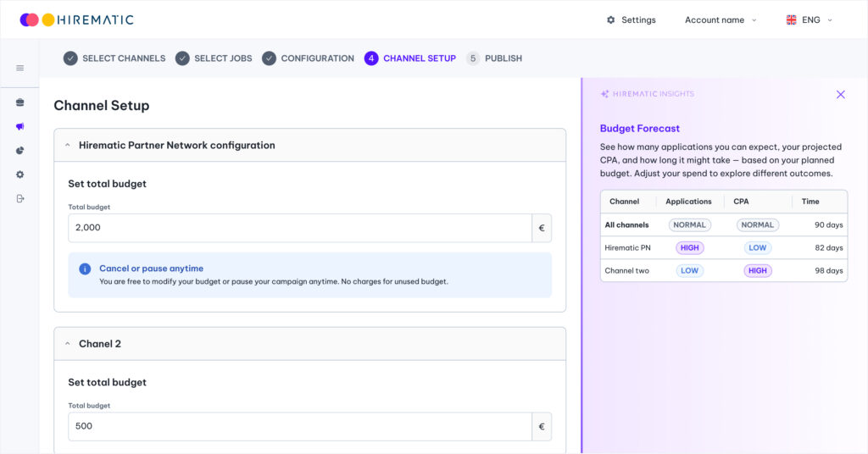Click euro symbol beside 2,000 budget
Image resolution: width=868 pixels, height=454 pixels.
542,228
